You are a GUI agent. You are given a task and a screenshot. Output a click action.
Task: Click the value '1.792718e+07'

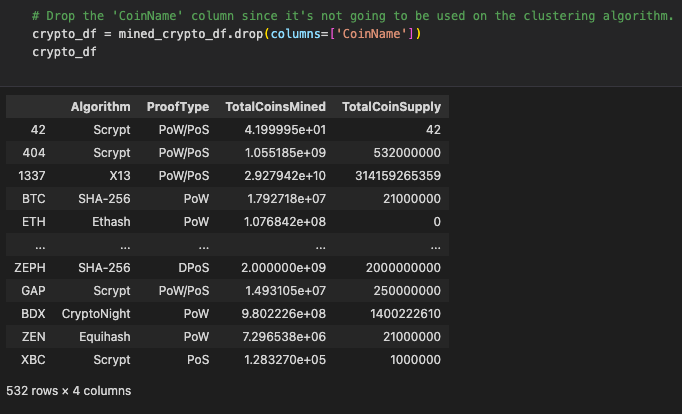coord(286,199)
